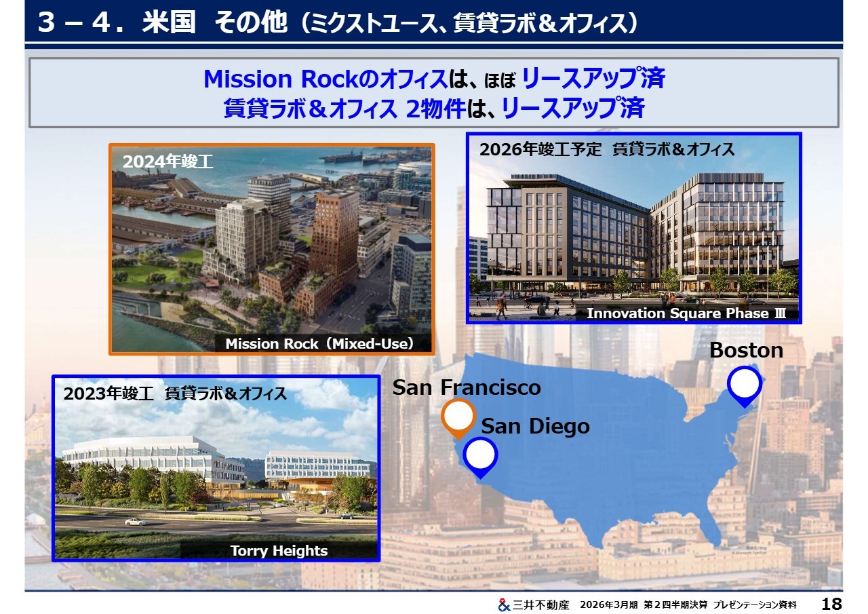Click the "San Diego" city name
Image resolution: width=868 pixels, height=614 pixels.
(535, 426)
